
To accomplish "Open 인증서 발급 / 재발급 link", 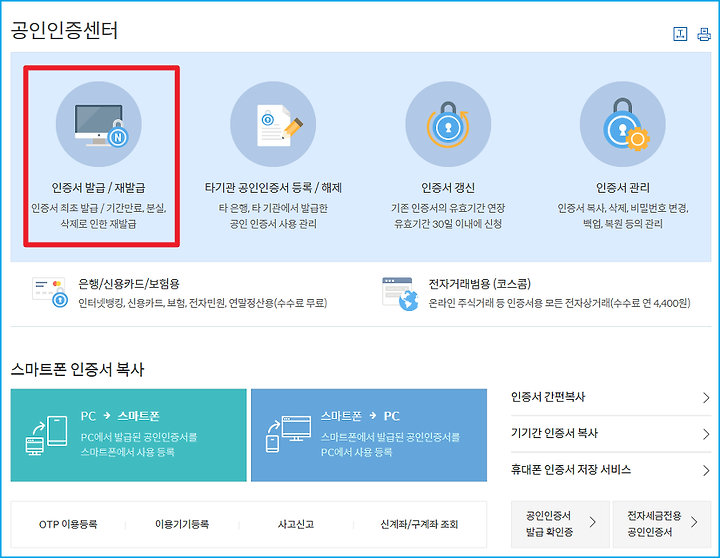I will (98, 188).
